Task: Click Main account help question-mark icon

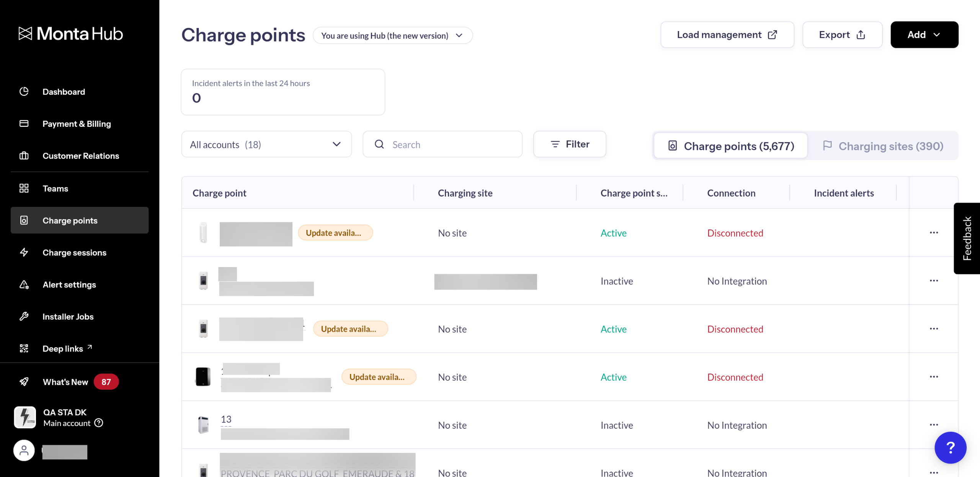Action: point(99,423)
